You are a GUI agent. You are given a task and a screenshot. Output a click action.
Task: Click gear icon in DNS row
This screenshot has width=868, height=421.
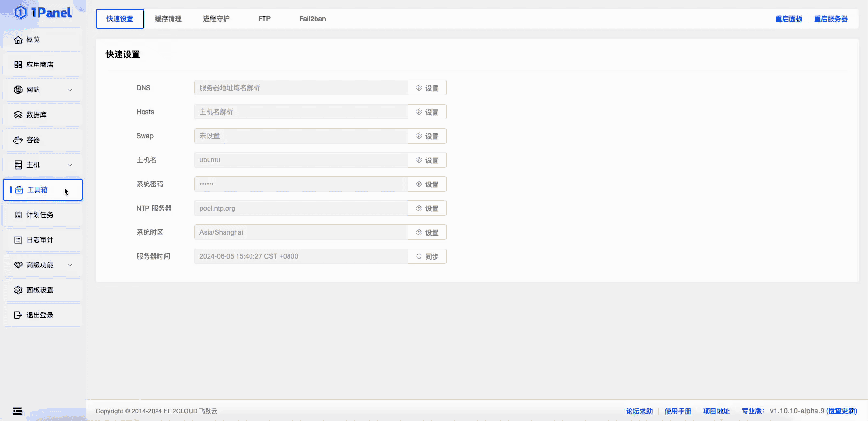click(x=419, y=88)
